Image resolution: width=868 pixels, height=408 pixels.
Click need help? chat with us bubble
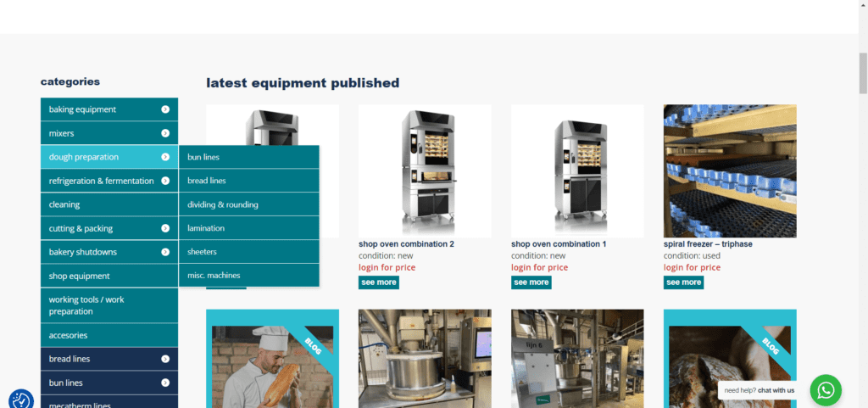pyautogui.click(x=759, y=390)
